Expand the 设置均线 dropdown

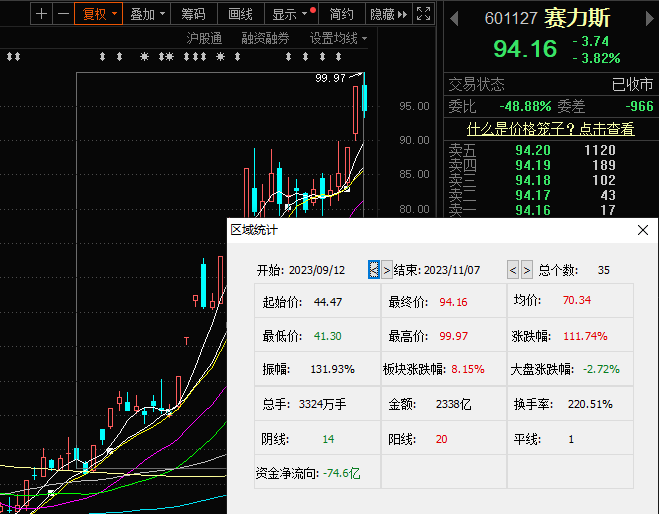pos(338,38)
